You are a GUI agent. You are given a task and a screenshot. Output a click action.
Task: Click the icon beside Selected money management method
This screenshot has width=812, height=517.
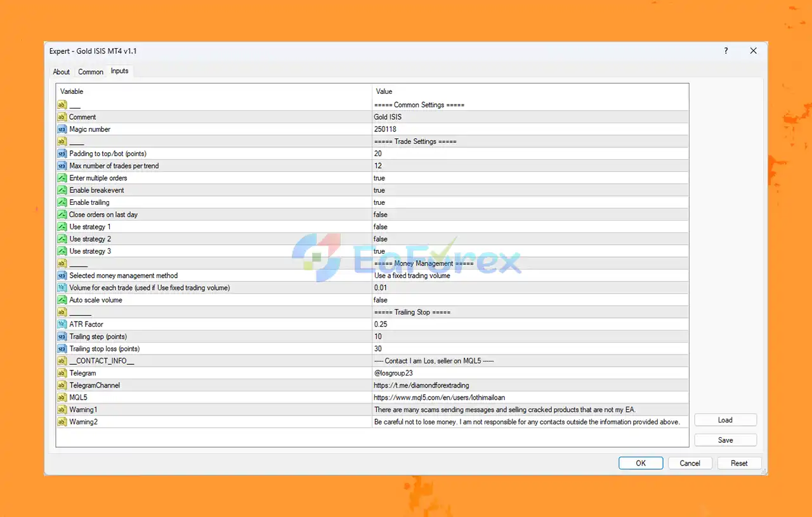[x=62, y=276]
